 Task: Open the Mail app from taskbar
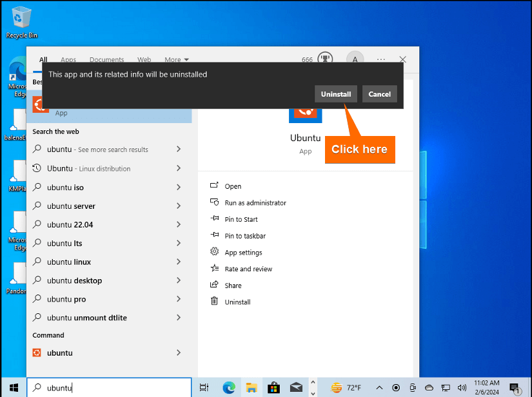point(296,387)
